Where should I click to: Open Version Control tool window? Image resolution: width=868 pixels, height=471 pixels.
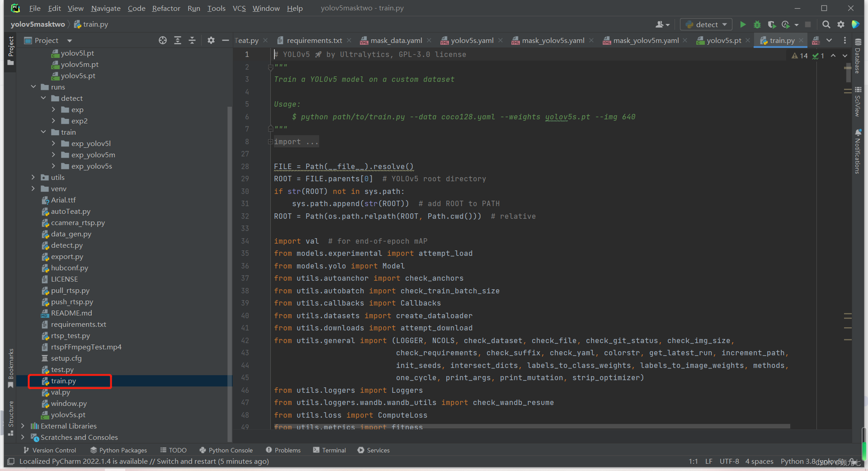tap(50, 450)
